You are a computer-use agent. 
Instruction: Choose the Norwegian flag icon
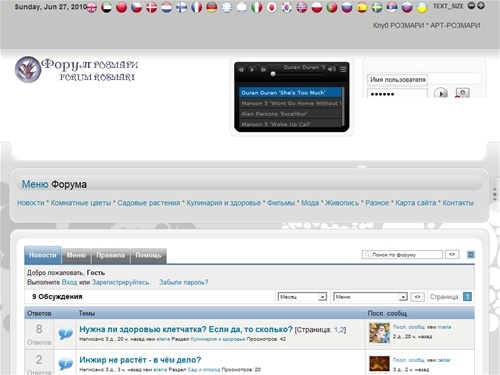(x=302, y=7)
